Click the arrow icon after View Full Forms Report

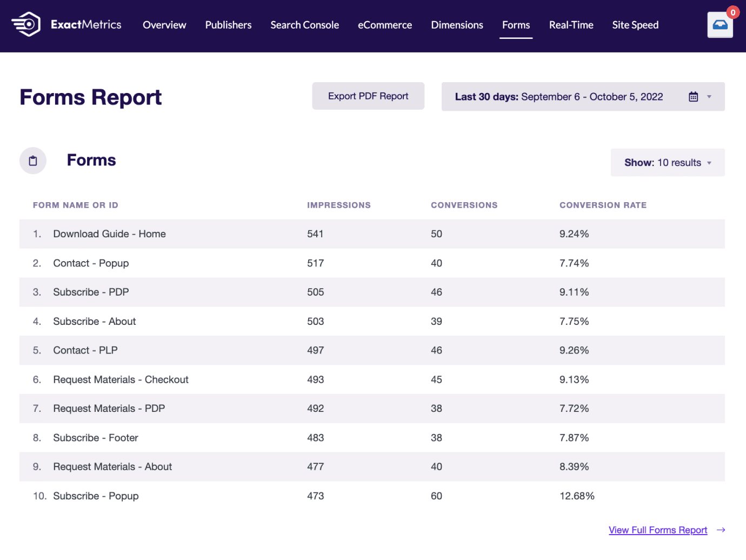pyautogui.click(x=721, y=530)
